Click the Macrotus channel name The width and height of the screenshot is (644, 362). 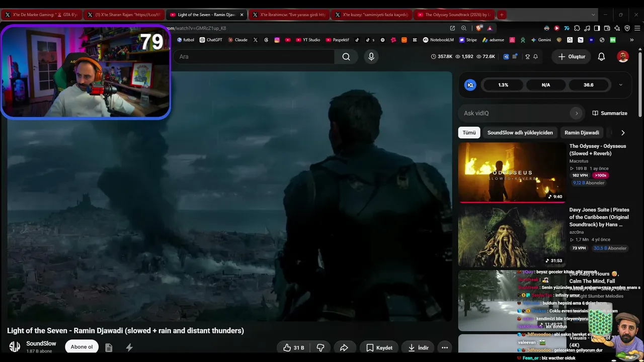[579, 161]
